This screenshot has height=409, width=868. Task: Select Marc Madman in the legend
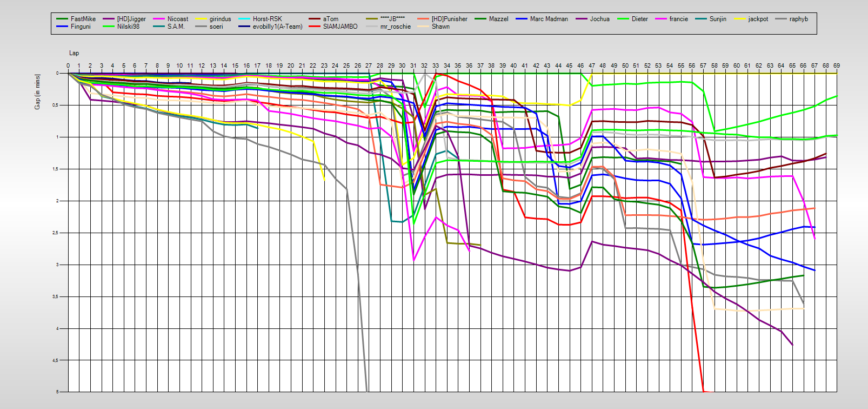549,19
